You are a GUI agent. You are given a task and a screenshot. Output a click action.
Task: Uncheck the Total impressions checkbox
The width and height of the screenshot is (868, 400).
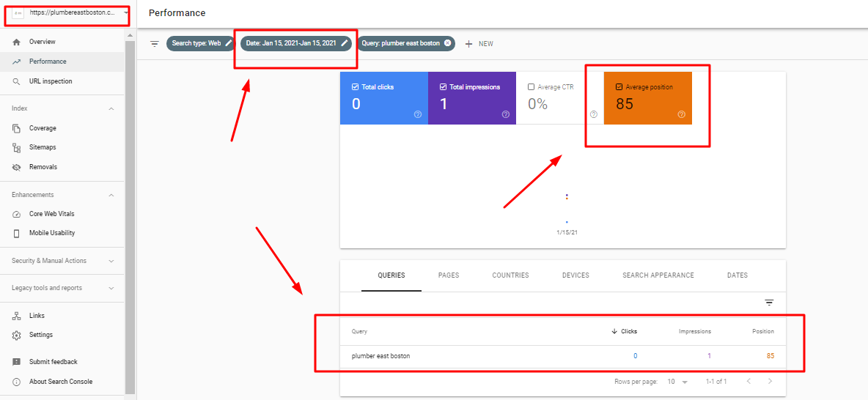coord(443,87)
